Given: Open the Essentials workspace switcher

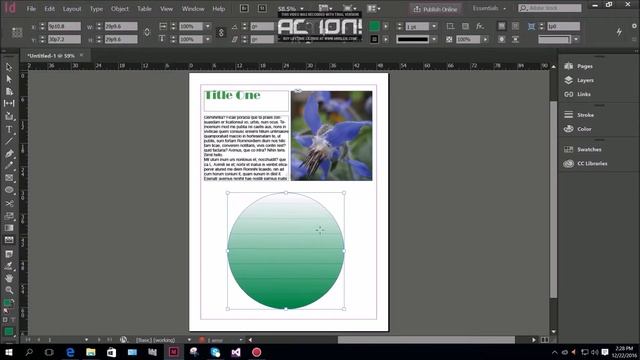Looking at the screenshot, I should click(489, 8).
